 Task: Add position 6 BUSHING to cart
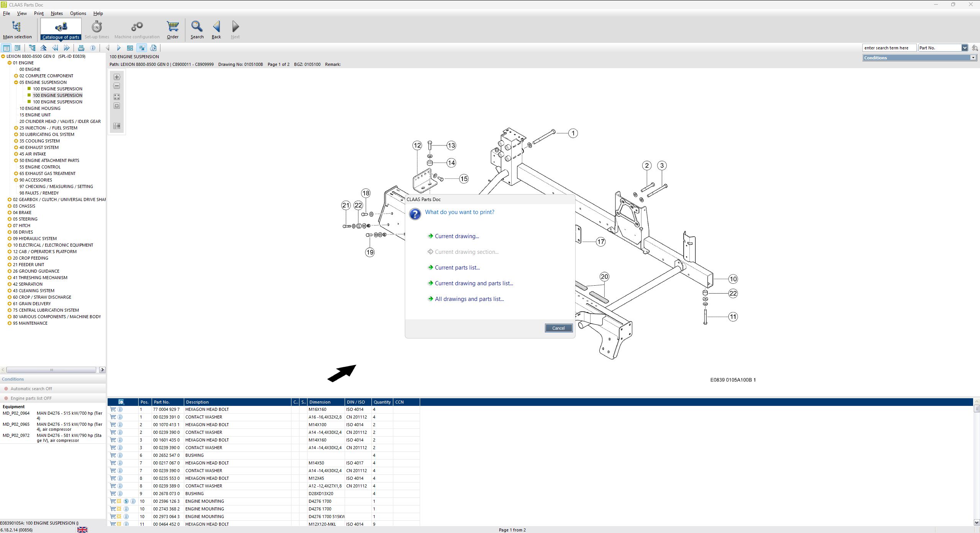(x=113, y=455)
